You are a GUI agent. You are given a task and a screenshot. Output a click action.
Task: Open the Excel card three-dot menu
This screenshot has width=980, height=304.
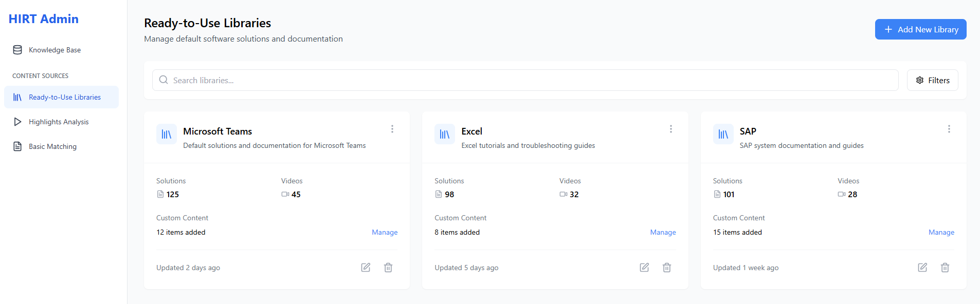(x=670, y=129)
